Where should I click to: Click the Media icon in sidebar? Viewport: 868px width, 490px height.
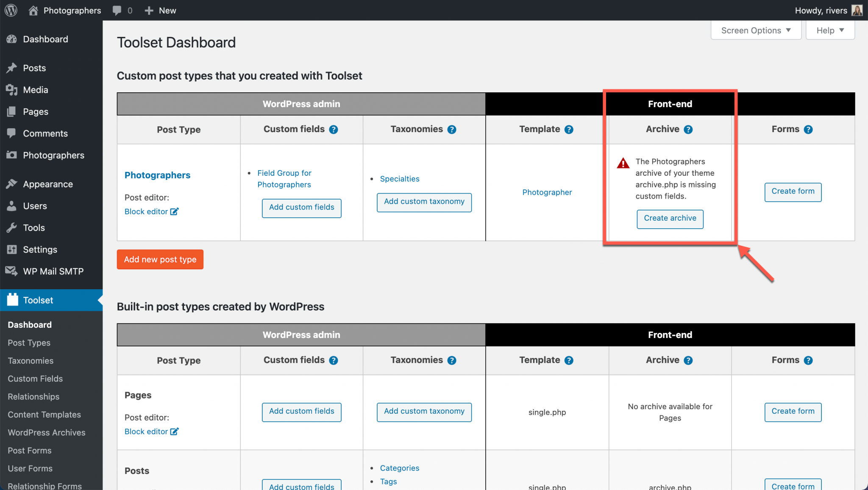tap(12, 90)
